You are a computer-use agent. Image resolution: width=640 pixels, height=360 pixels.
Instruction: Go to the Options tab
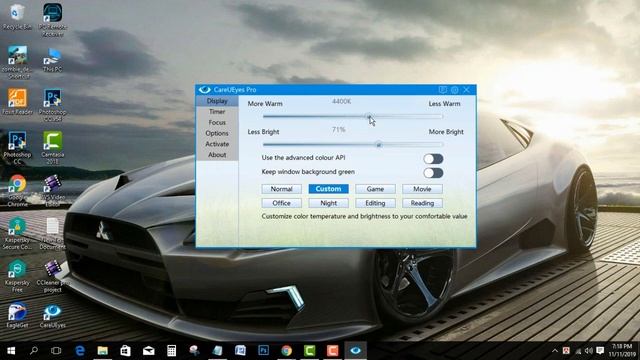217,133
